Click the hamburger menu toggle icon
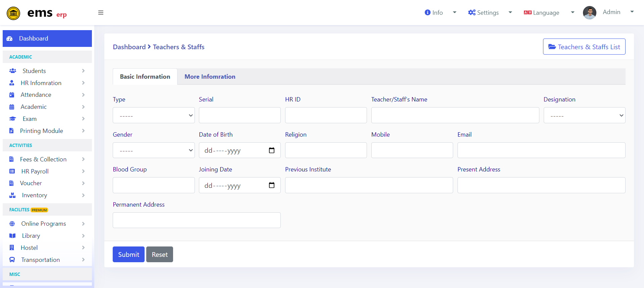Viewport: 644px width, 288px height. coord(101,13)
